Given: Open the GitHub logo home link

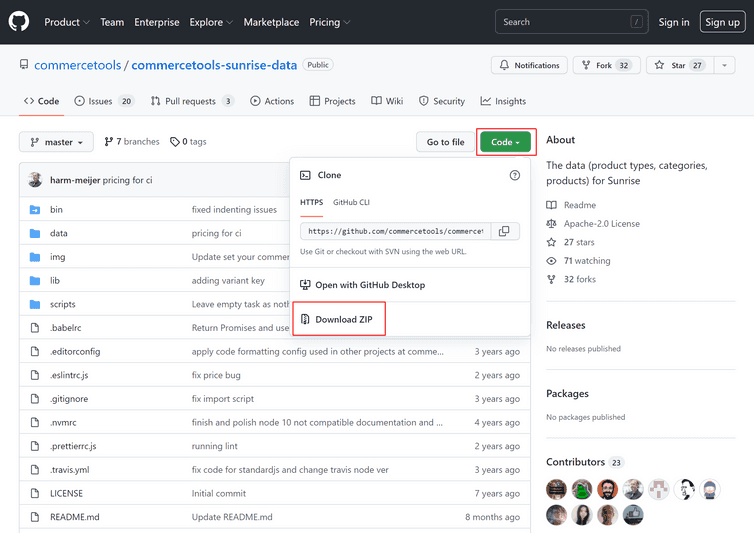Looking at the screenshot, I should [19, 22].
